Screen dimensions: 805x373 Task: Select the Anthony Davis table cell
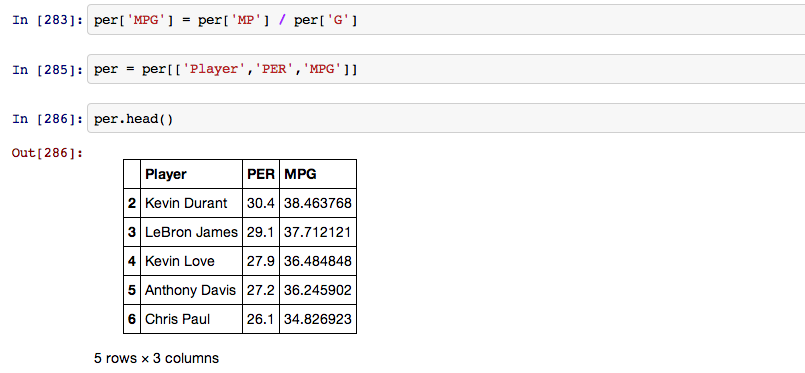191,290
